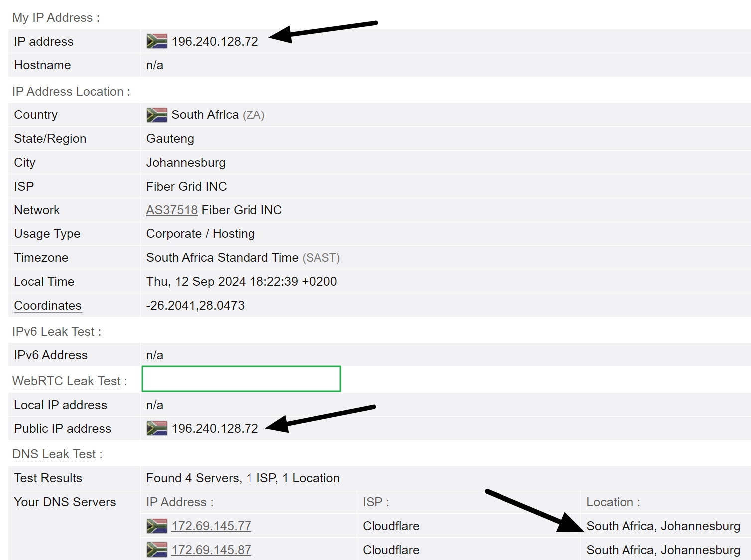Open the AS37518 network link
Screen dimensions: 751x560
[171, 210]
